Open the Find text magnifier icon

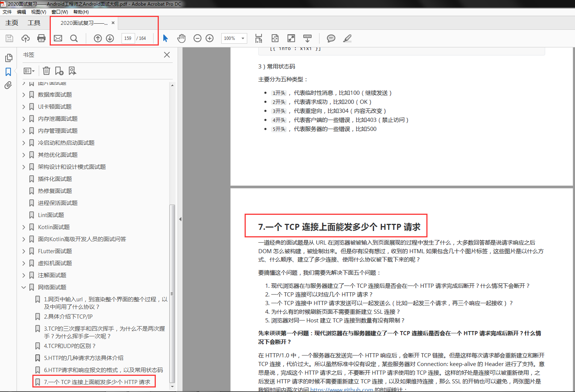click(x=74, y=38)
